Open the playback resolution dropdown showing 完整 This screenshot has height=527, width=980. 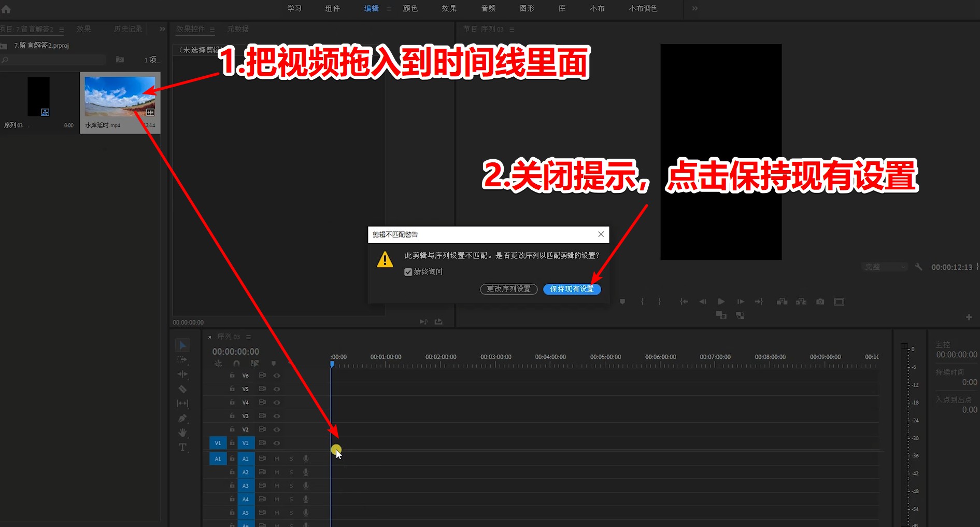point(885,267)
